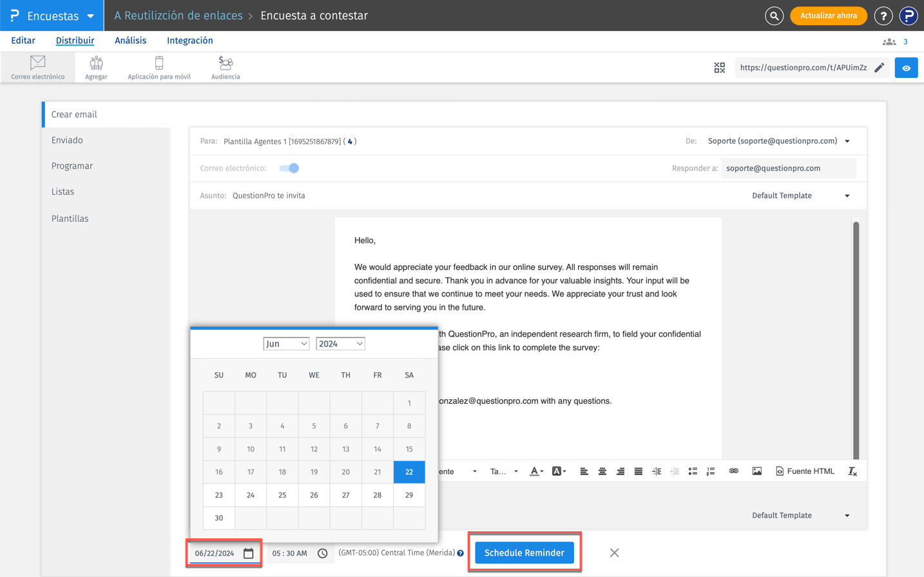Click the Responder a email field
924x577 pixels.
coord(789,168)
